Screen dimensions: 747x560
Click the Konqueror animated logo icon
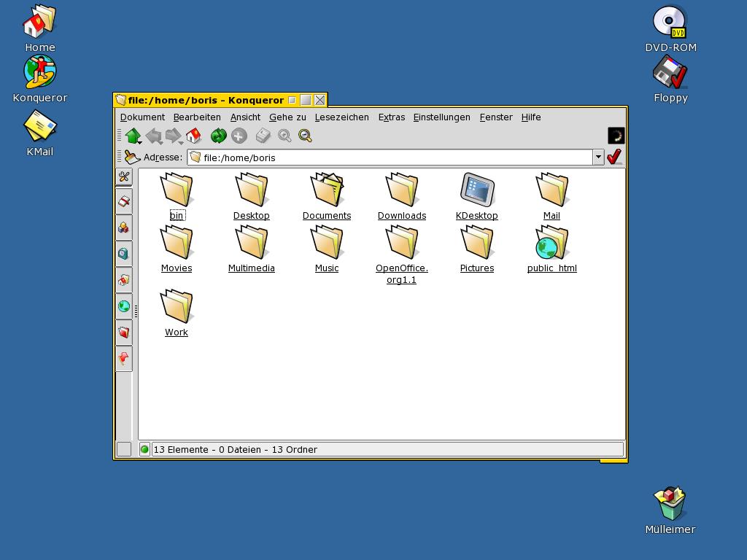(616, 136)
